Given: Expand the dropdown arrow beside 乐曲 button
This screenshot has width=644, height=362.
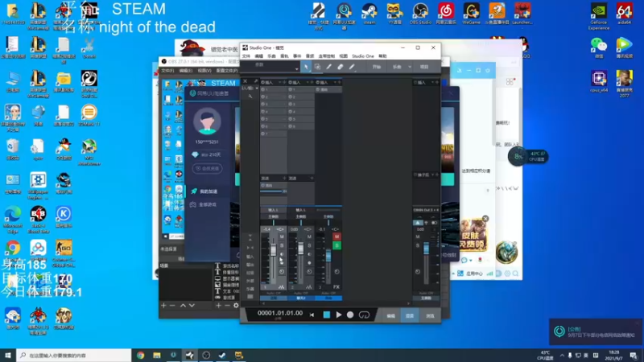Looking at the screenshot, I should coord(410,67).
